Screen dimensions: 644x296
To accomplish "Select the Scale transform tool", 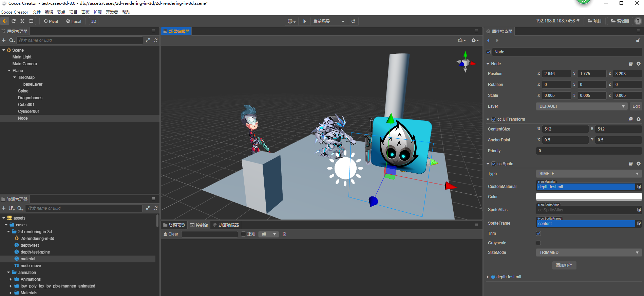I will [x=22, y=21].
